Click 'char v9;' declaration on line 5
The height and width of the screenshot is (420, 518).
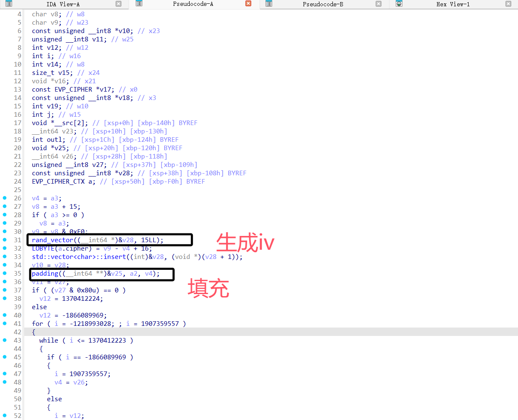(47, 23)
